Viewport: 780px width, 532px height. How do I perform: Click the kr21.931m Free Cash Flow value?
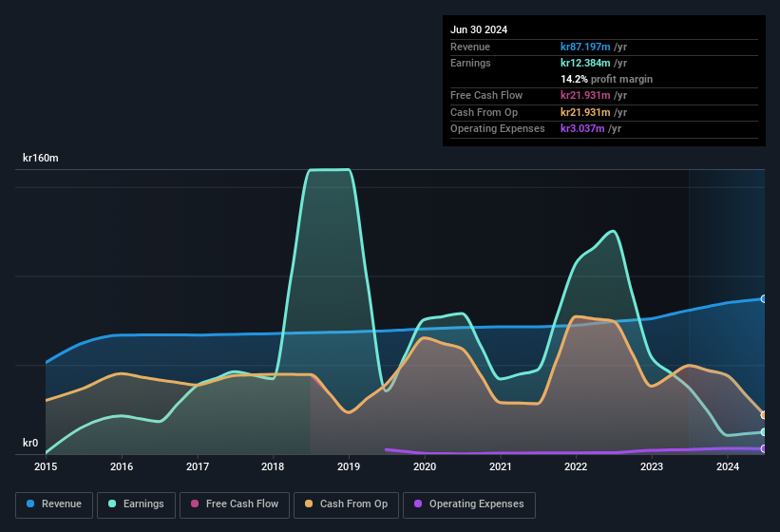(x=585, y=95)
